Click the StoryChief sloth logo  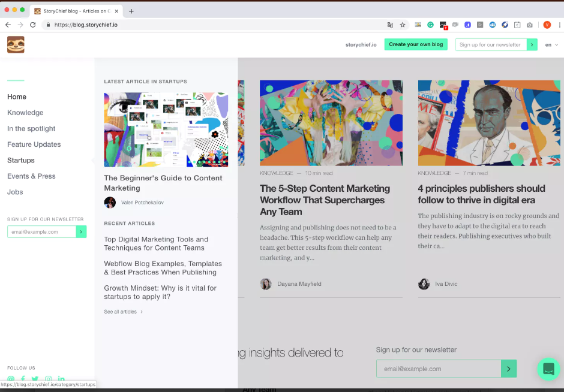click(16, 44)
